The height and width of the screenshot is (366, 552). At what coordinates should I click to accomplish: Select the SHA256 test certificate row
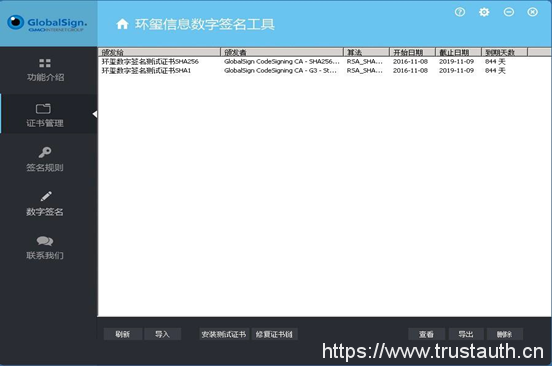[324, 62]
